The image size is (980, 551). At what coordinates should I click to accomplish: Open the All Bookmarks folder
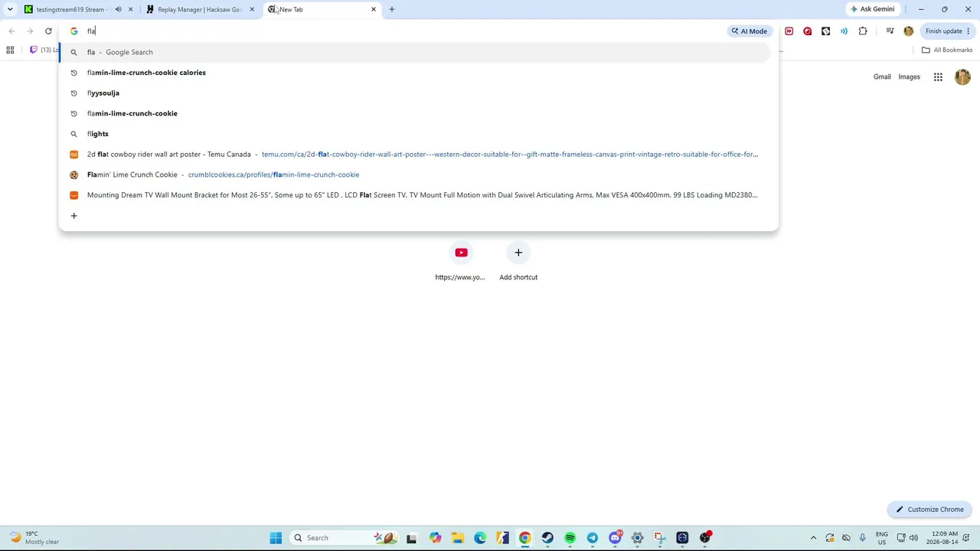[947, 50]
